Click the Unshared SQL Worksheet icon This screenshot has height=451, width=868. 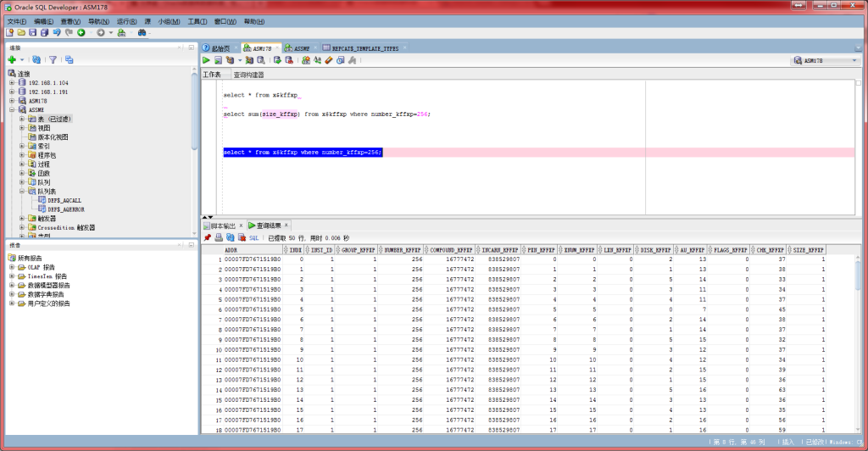(305, 60)
